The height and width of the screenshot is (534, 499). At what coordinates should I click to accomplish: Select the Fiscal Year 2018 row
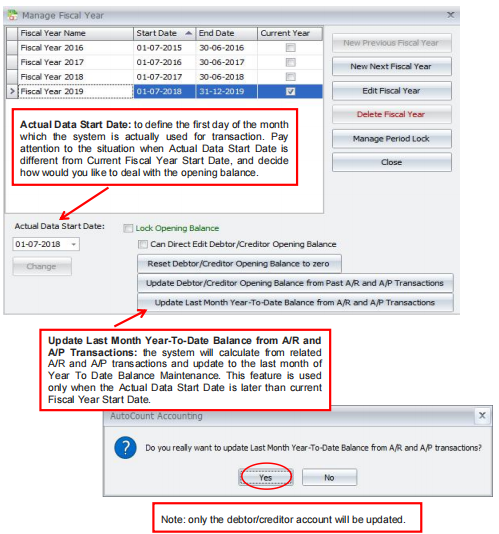165,77
